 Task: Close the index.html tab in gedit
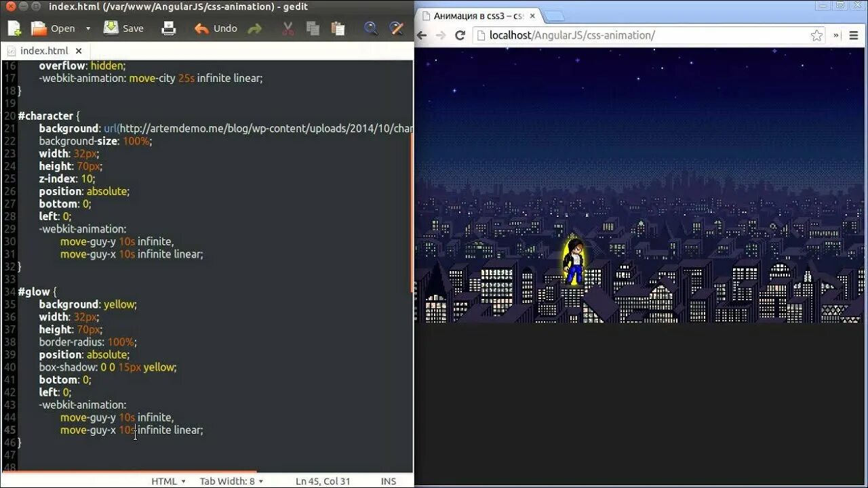pyautogui.click(x=79, y=51)
